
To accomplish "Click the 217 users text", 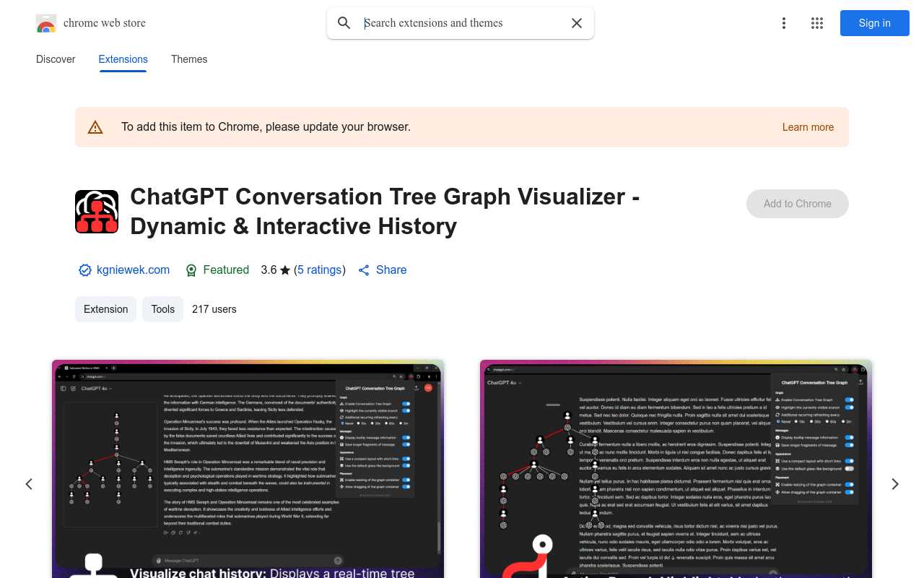I will click(214, 309).
